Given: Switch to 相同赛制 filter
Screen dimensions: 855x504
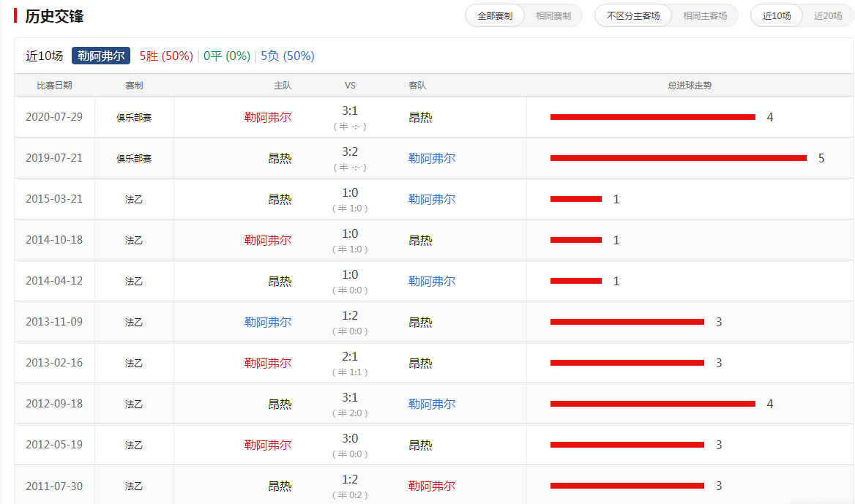Looking at the screenshot, I should 553,16.
